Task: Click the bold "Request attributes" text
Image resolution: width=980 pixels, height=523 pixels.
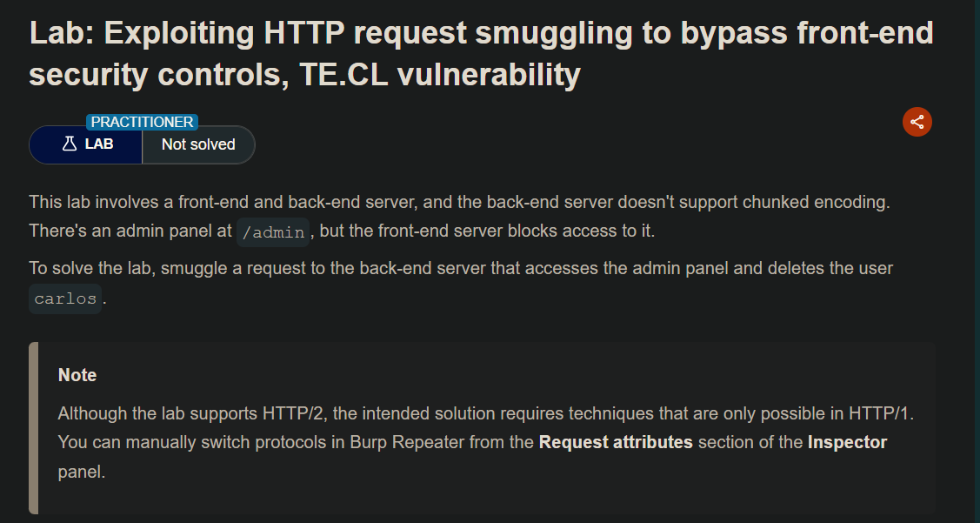Action: [x=616, y=442]
